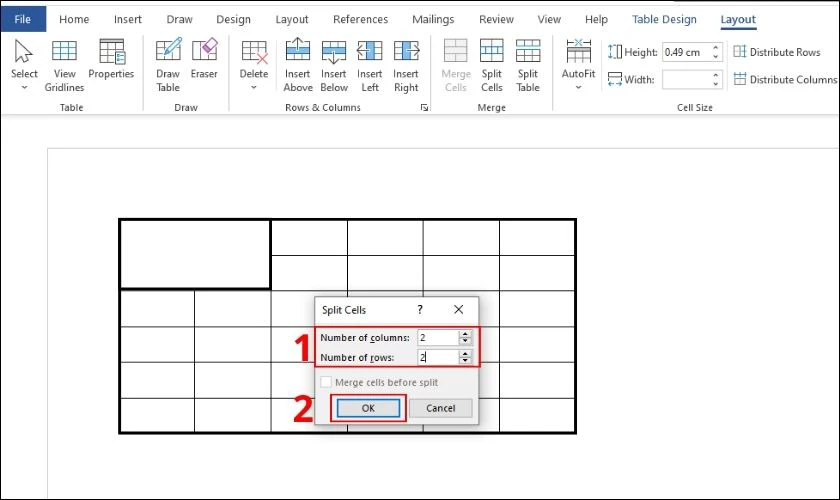The image size is (840, 500).
Task: Click the Merge Cells icon
Action: pos(456,51)
